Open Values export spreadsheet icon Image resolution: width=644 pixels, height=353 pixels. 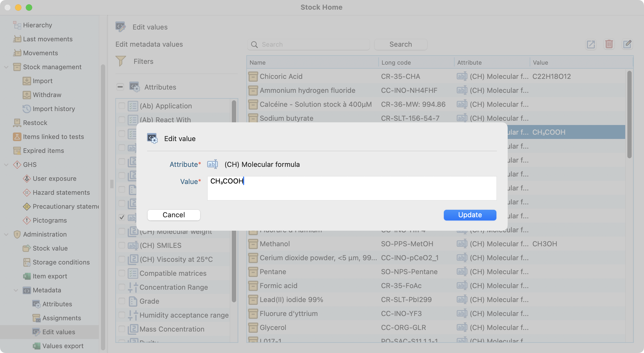pos(36,346)
